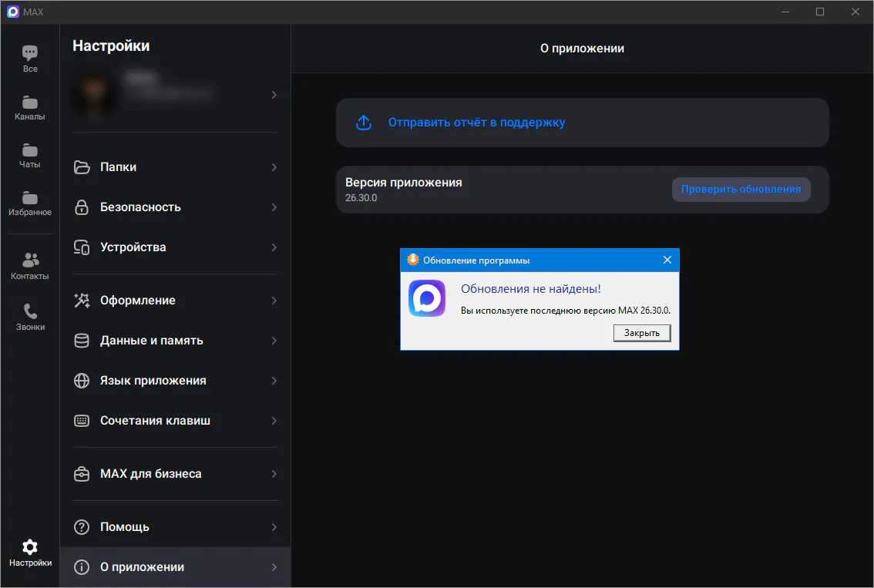This screenshot has width=874, height=588.
Task: Click the upload icon for support report
Action: [364, 123]
